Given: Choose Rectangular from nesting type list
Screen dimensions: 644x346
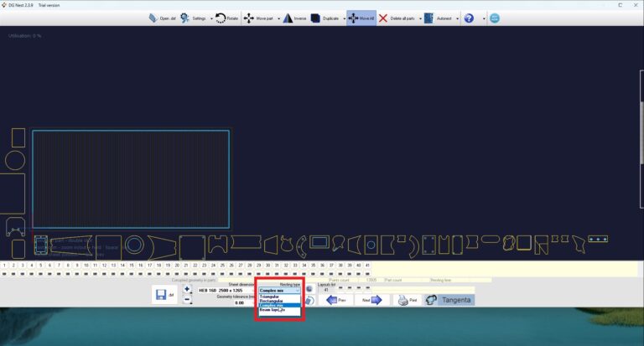Looking at the screenshot, I should click(x=271, y=301).
